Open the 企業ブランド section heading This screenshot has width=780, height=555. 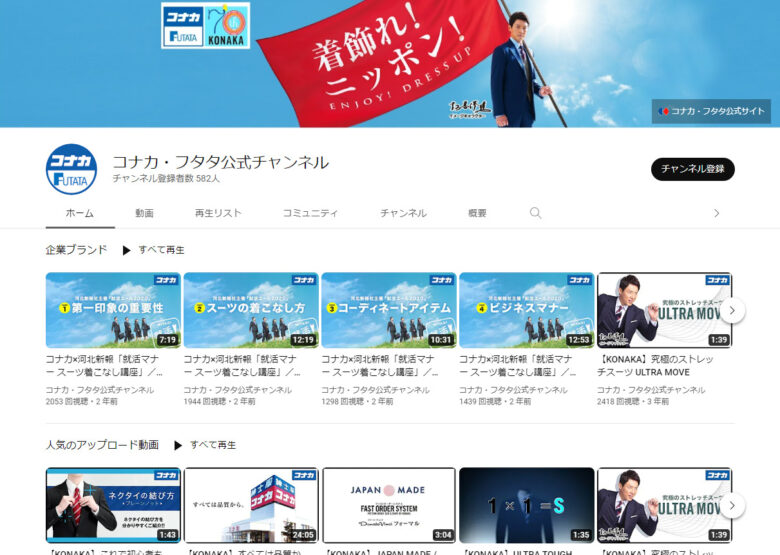pyautogui.click(x=77, y=250)
